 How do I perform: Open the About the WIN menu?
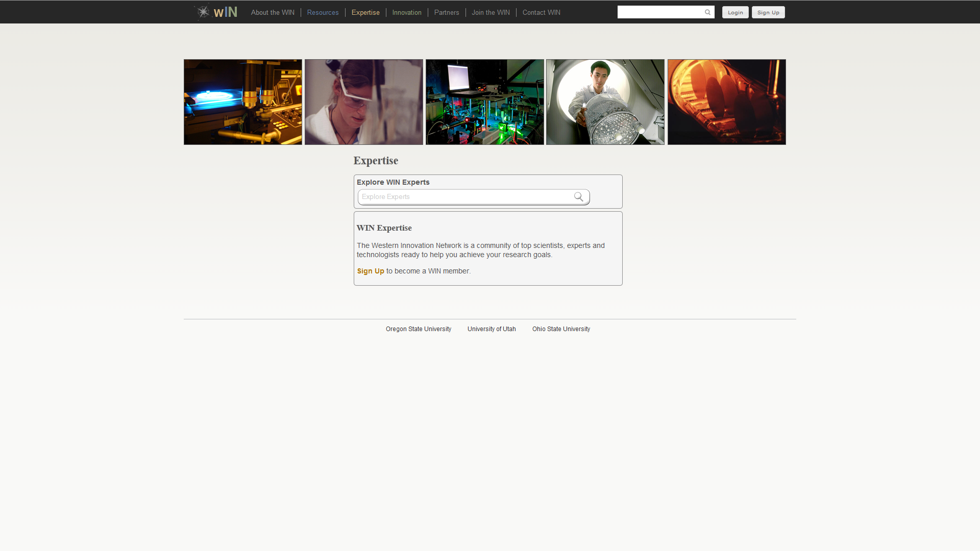click(273, 12)
